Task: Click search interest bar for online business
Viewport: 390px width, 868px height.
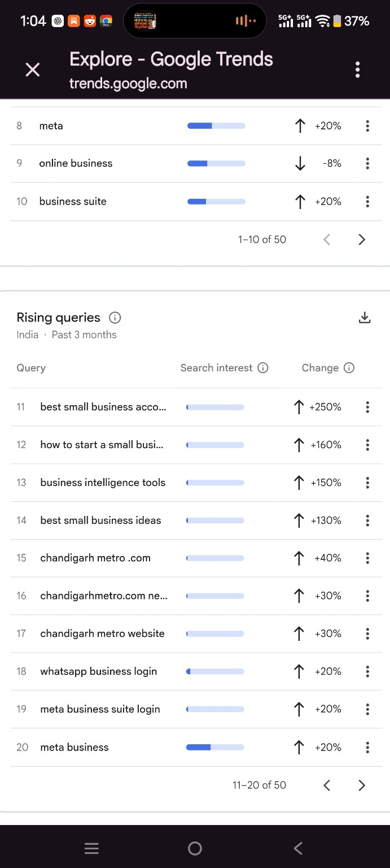Action: [x=216, y=163]
